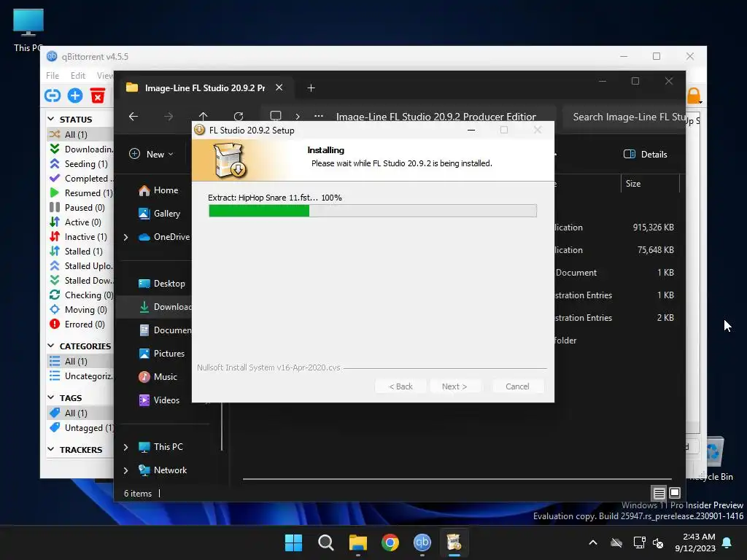Open Home in Explorer sidebar
Image resolution: width=747 pixels, height=560 pixels.
[x=158, y=190]
